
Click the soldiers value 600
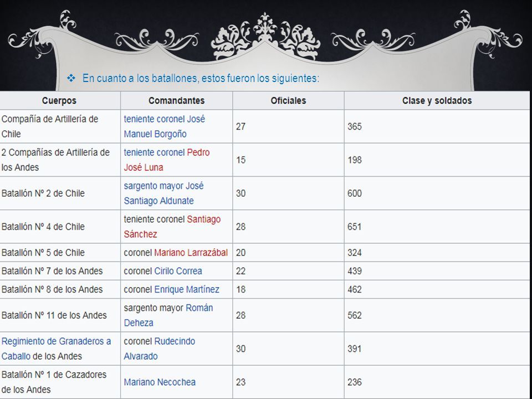pyautogui.click(x=355, y=193)
